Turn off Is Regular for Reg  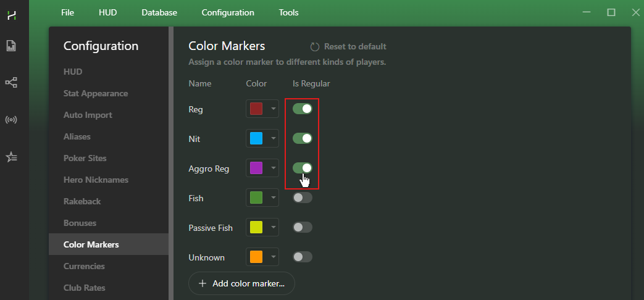(303, 109)
